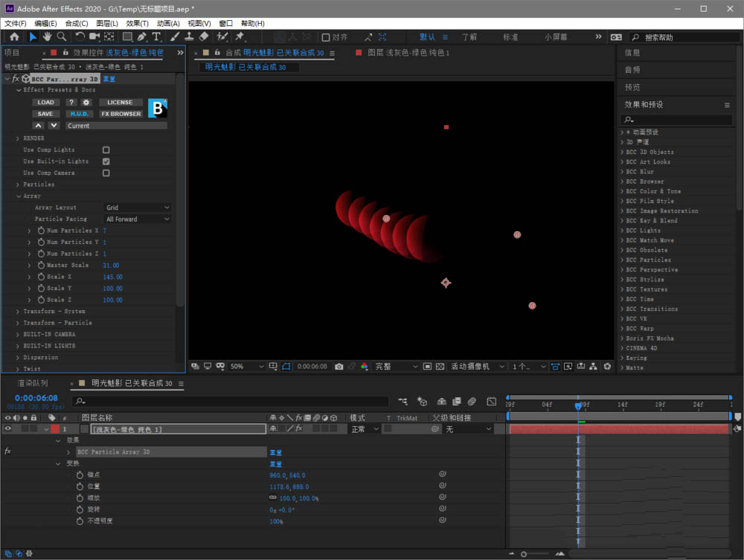Hide layer 1 with the eye toggle

pos(9,429)
